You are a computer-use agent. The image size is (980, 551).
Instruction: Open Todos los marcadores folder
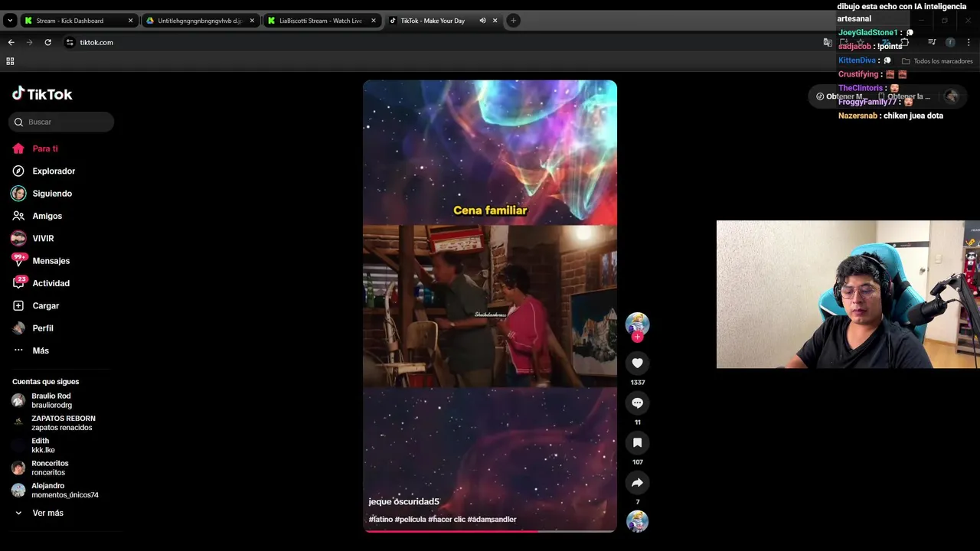[x=937, y=61]
